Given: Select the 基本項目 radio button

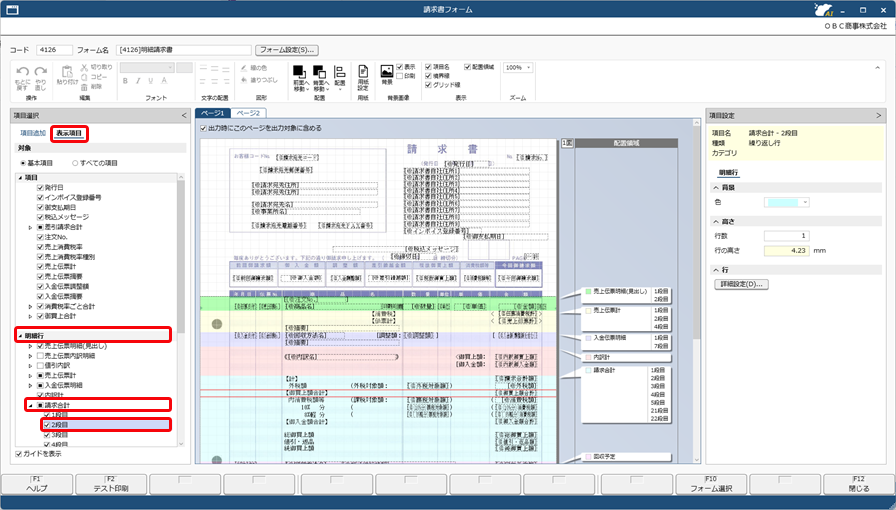Looking at the screenshot, I should click(x=23, y=163).
